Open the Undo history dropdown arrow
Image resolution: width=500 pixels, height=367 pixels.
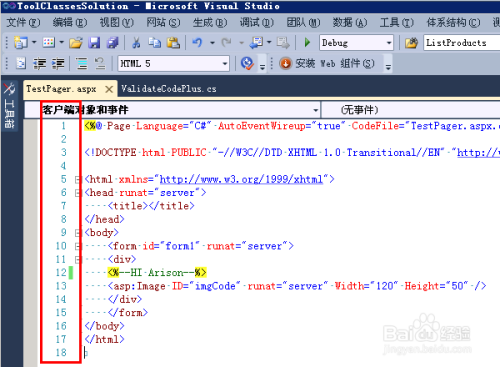[x=212, y=43]
